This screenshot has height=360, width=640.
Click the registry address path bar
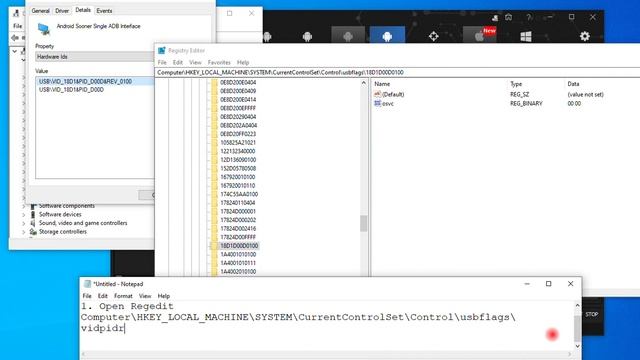(397, 72)
